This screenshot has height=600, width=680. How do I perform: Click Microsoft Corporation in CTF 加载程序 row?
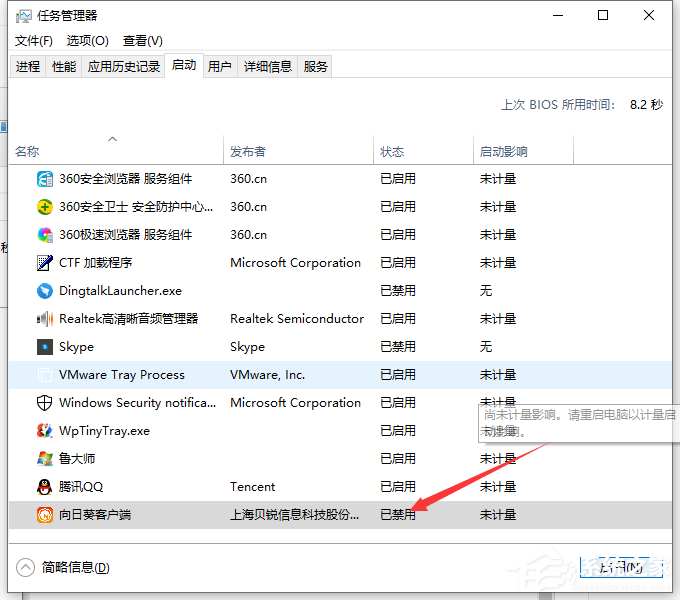coord(295,263)
